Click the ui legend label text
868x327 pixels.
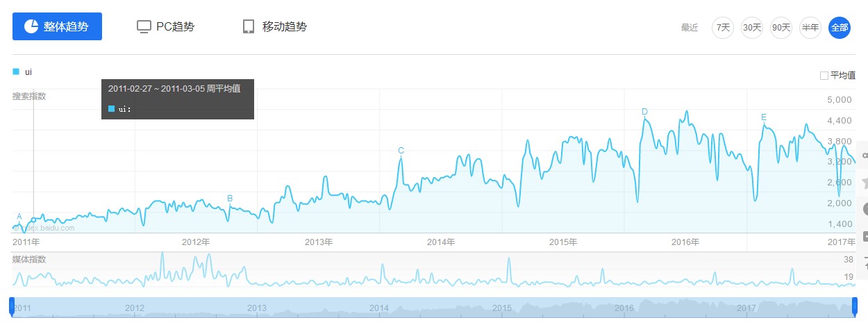[x=28, y=72]
